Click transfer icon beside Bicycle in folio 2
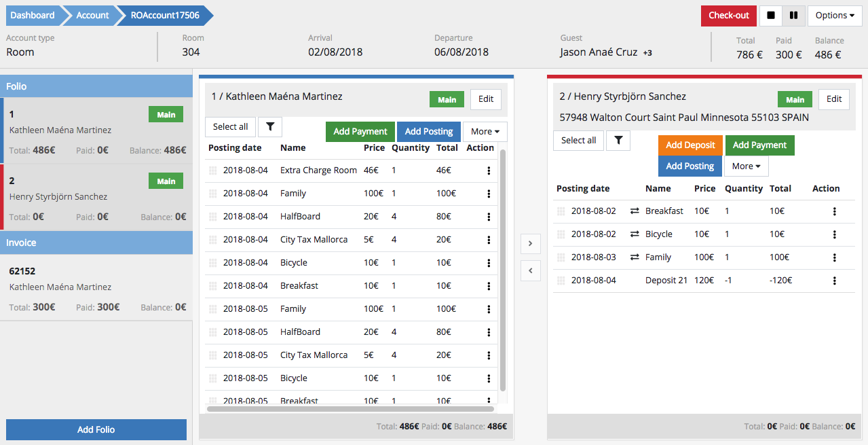The height and width of the screenshot is (445, 868). (635, 234)
